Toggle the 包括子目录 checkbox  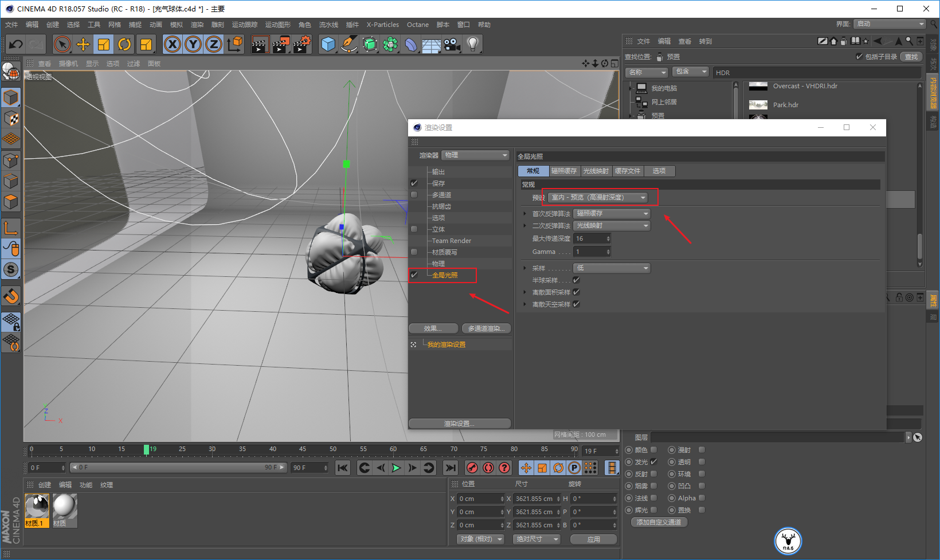pos(859,56)
